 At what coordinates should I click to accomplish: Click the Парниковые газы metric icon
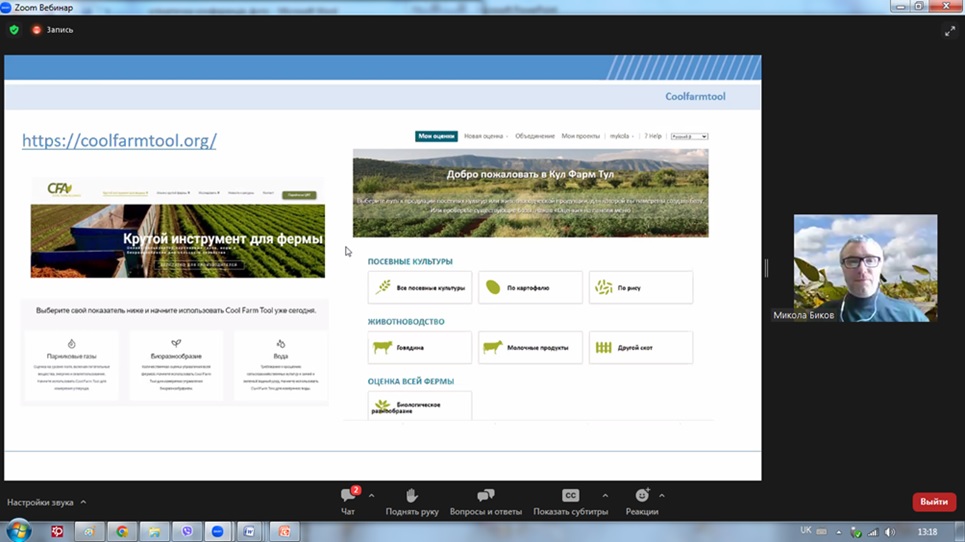71,344
